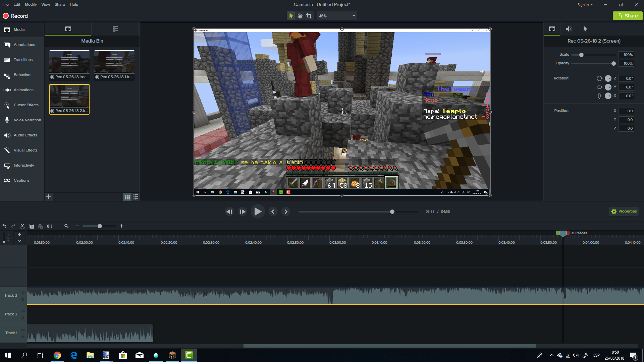
Task: Jump to previous marker with left chevron
Action: [273, 212]
